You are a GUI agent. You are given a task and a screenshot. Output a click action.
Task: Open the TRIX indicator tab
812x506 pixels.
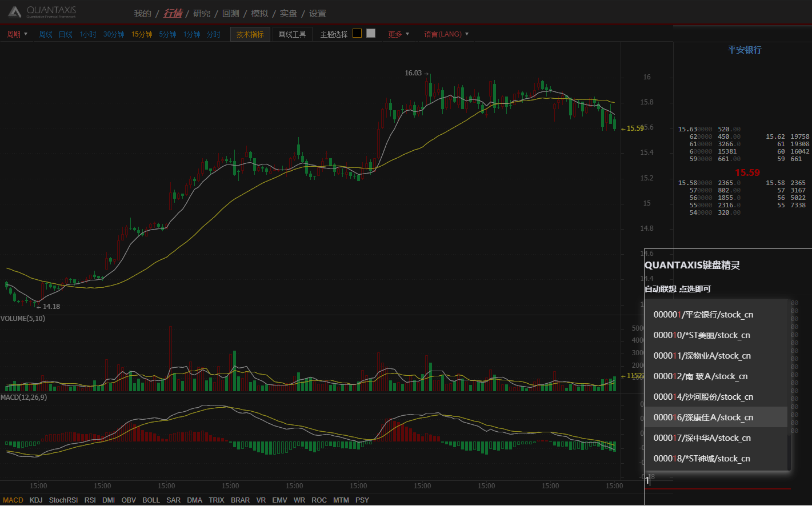point(217,500)
